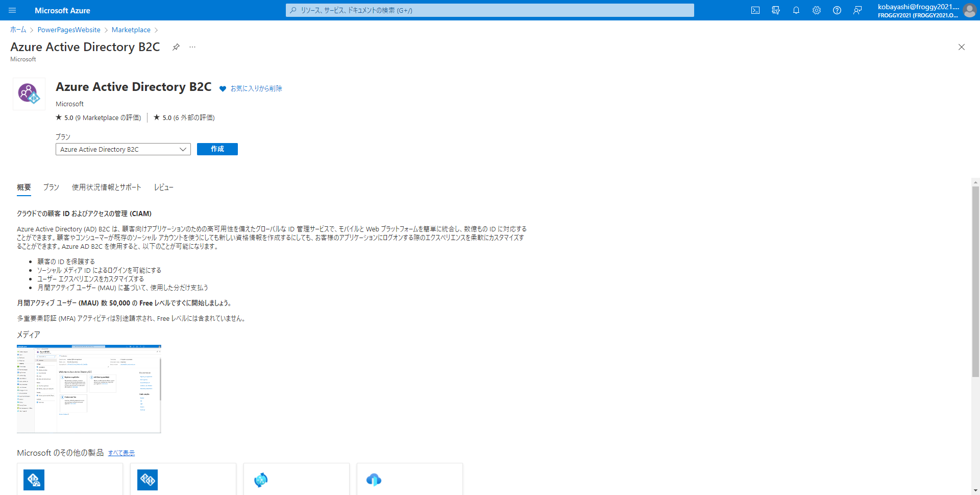
Task: Click the 作成 create button
Action: click(x=217, y=149)
